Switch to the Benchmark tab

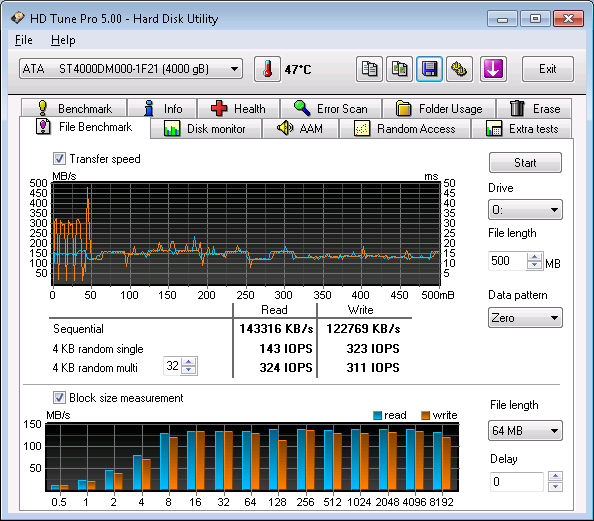74,108
